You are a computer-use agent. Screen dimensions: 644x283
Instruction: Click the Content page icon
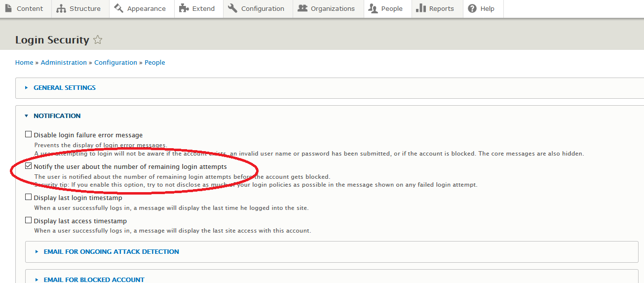point(8,8)
